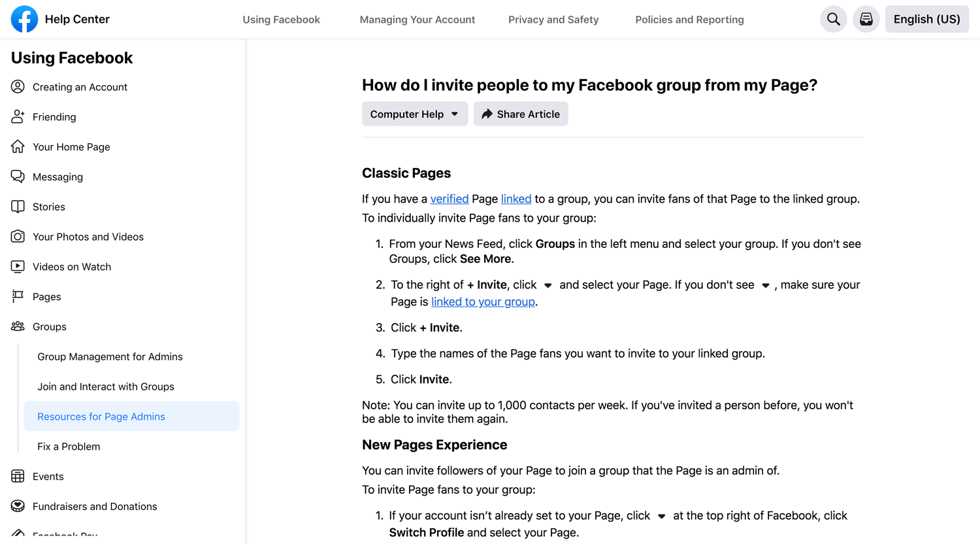Click the Friending add-person icon

(x=18, y=116)
